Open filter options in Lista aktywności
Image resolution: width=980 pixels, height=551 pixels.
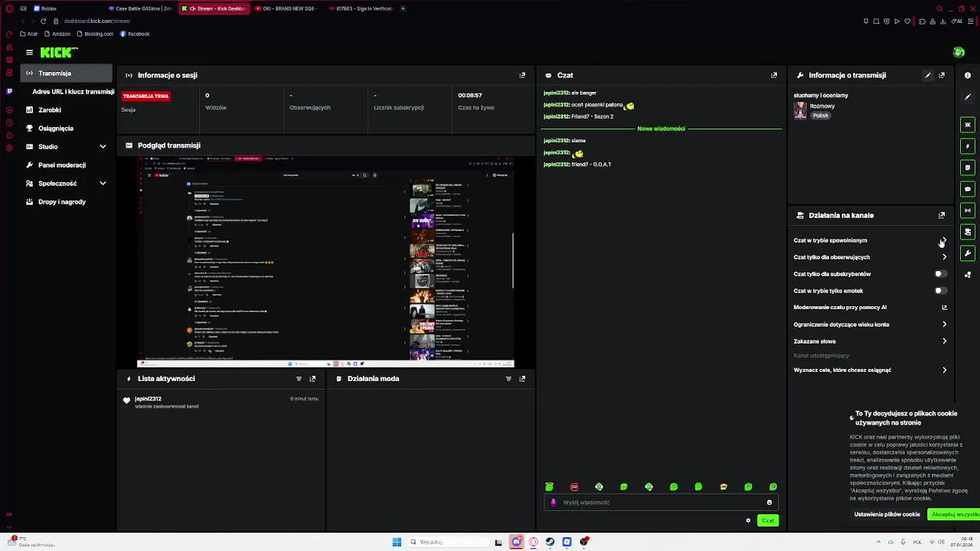[299, 379]
